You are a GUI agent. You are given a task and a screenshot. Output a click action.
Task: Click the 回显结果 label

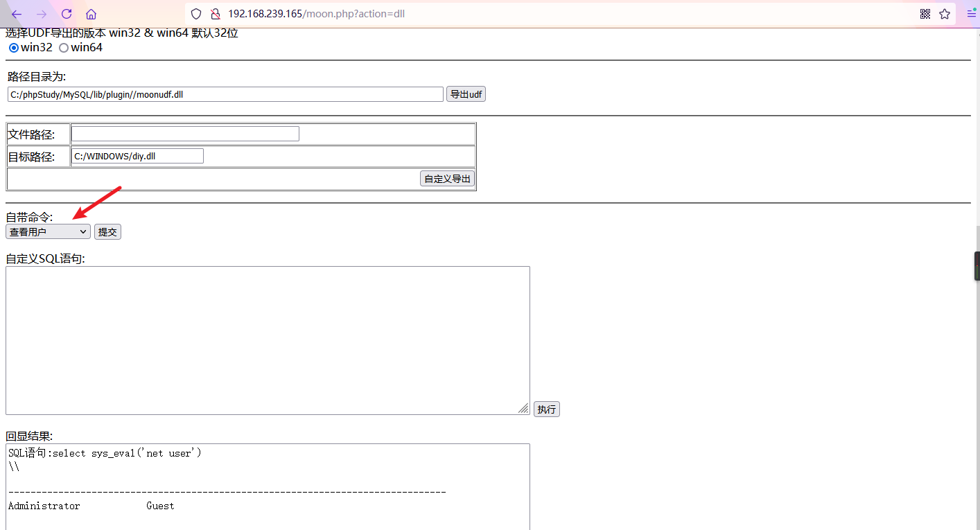(x=29, y=436)
